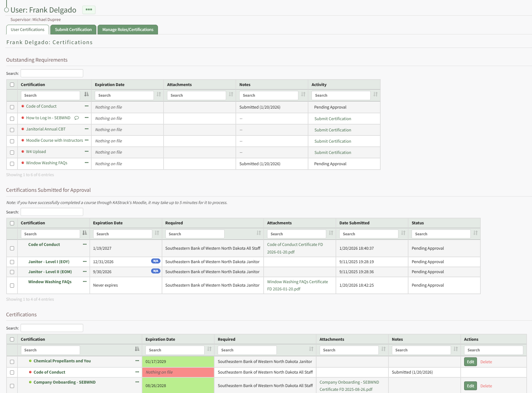532x393 pixels.
Task: Click the comment bubble icon on How to Log In - SEBWND
Action: coord(77,118)
